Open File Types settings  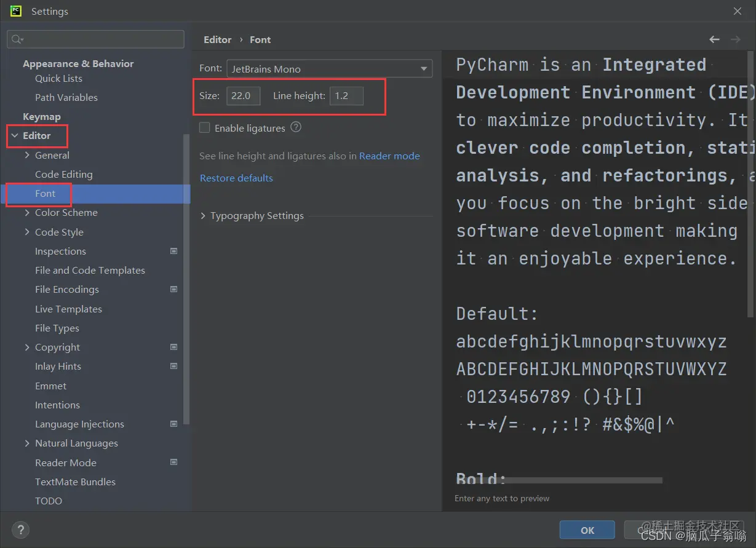(57, 328)
